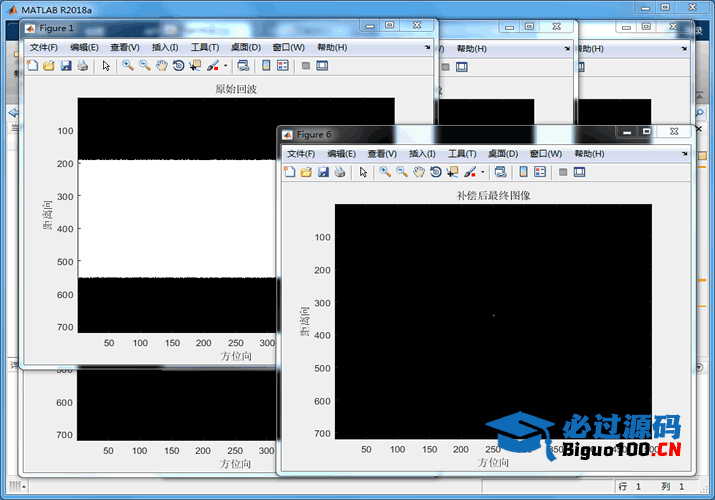Image resolution: width=715 pixels, height=500 pixels.
Task: Select Pan hand tool in Figure 1 toolbar
Action: (x=161, y=66)
